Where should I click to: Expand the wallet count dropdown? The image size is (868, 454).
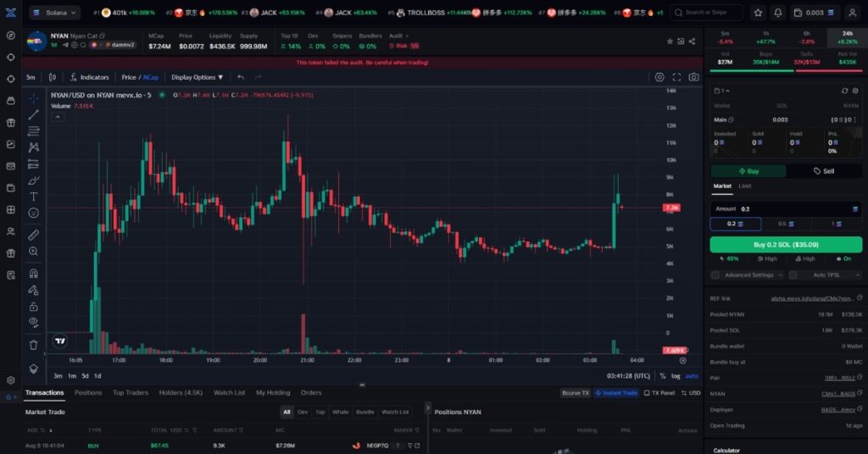tap(722, 91)
